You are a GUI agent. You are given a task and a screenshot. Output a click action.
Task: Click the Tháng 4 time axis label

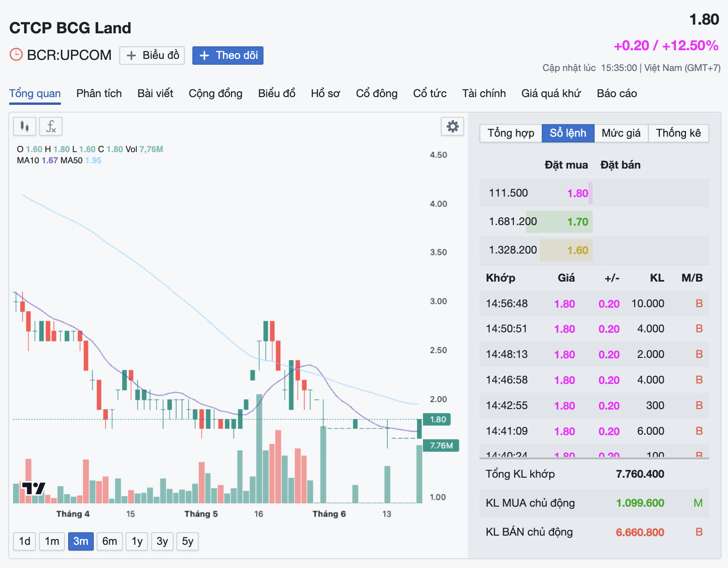click(73, 514)
